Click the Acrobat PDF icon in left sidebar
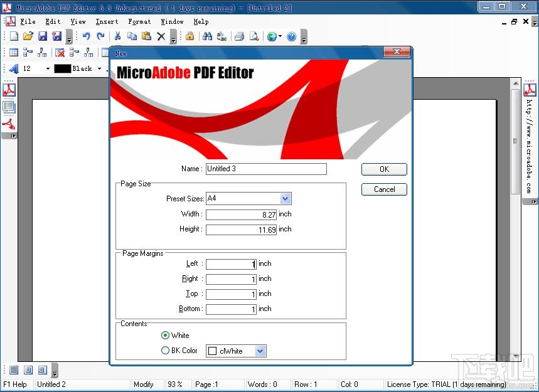Viewport: 539px width, 392px height. click(x=9, y=90)
